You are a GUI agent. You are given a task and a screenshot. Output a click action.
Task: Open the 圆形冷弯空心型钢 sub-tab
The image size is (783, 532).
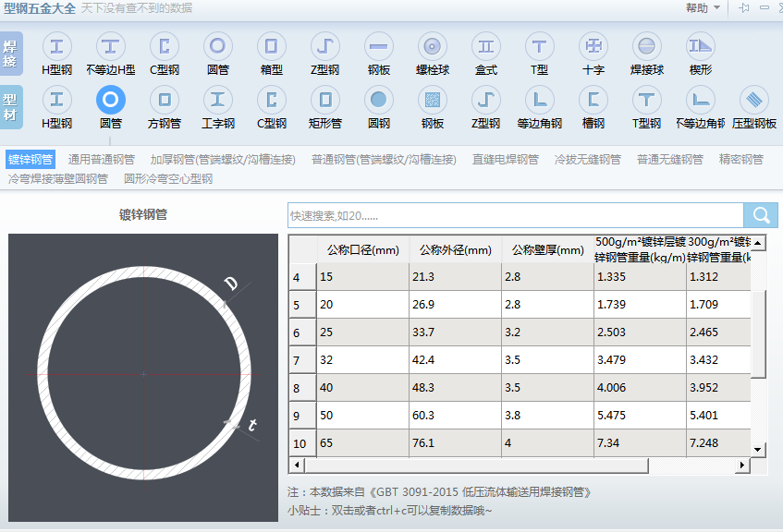point(168,178)
